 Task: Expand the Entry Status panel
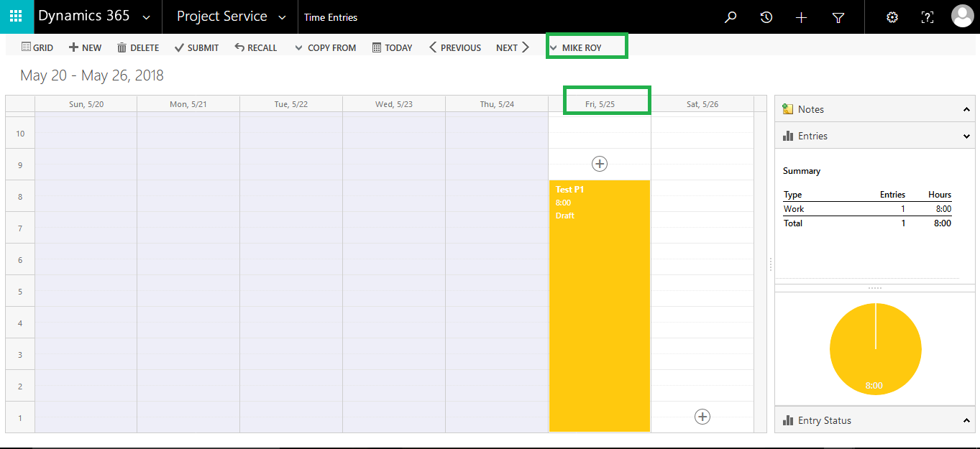[x=966, y=420]
